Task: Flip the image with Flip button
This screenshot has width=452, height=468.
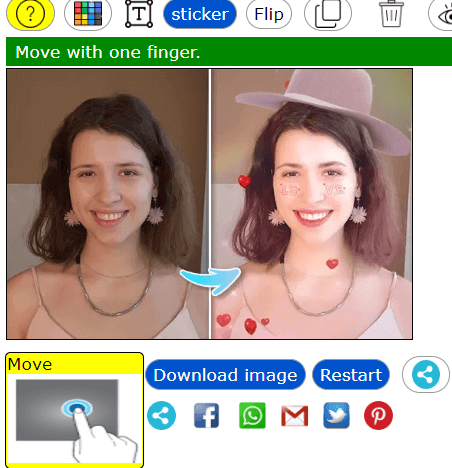Action: [269, 14]
